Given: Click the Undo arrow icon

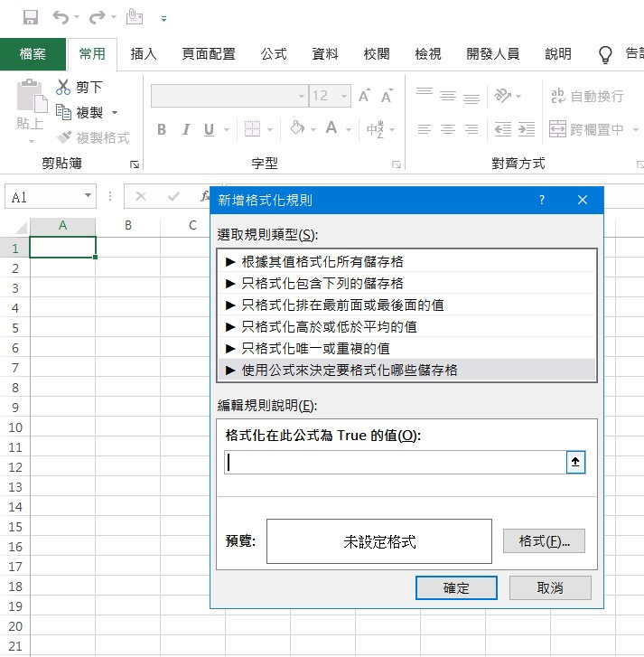Looking at the screenshot, I should [x=61, y=17].
